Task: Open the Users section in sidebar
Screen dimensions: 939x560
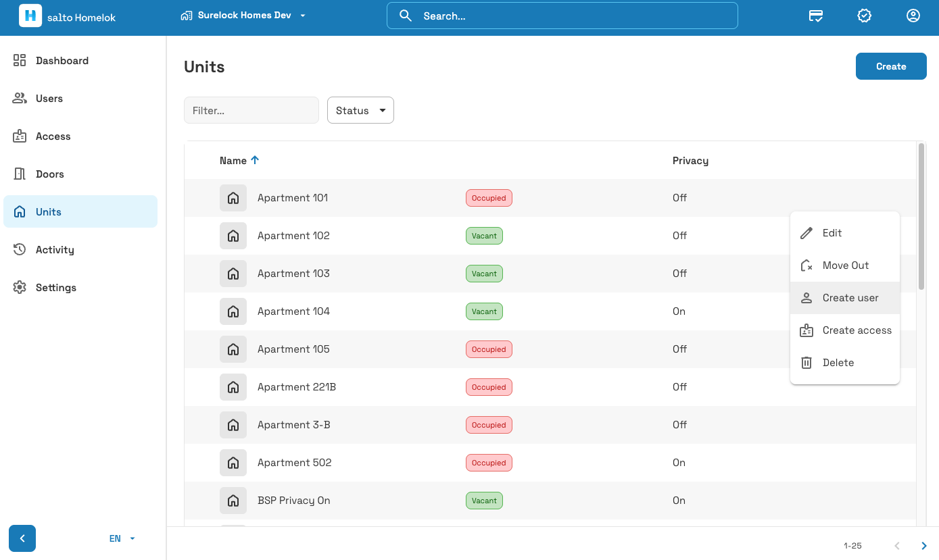Action: point(80,98)
